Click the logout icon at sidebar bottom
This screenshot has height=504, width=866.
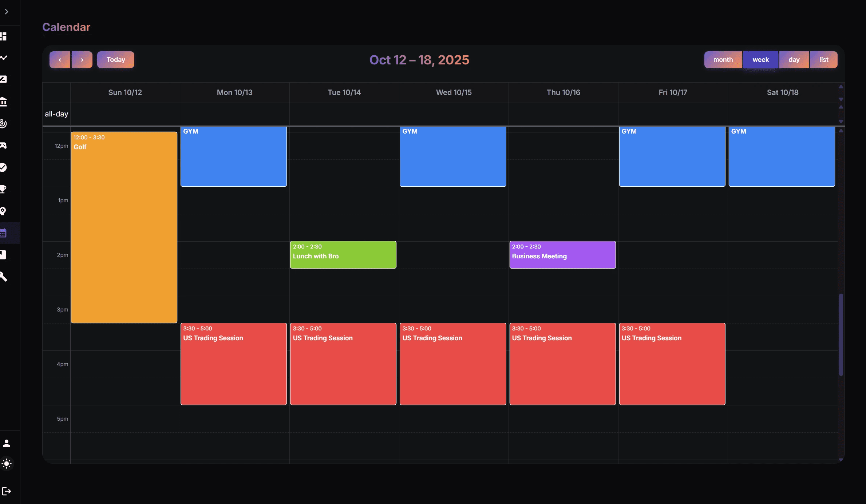[x=7, y=491]
